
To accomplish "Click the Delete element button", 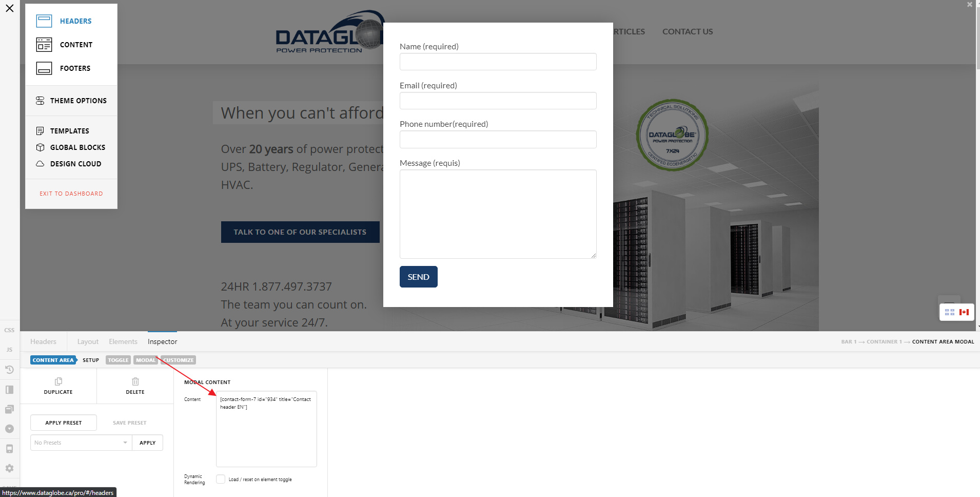I will coord(135,386).
